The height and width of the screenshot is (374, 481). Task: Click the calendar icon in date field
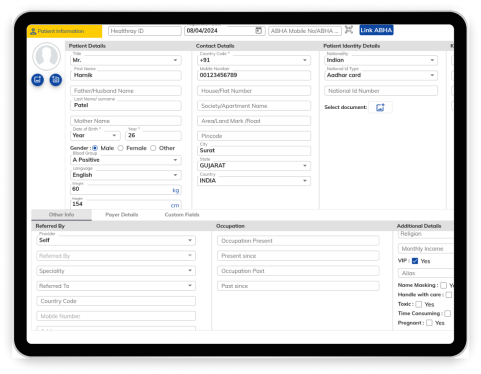pos(258,30)
